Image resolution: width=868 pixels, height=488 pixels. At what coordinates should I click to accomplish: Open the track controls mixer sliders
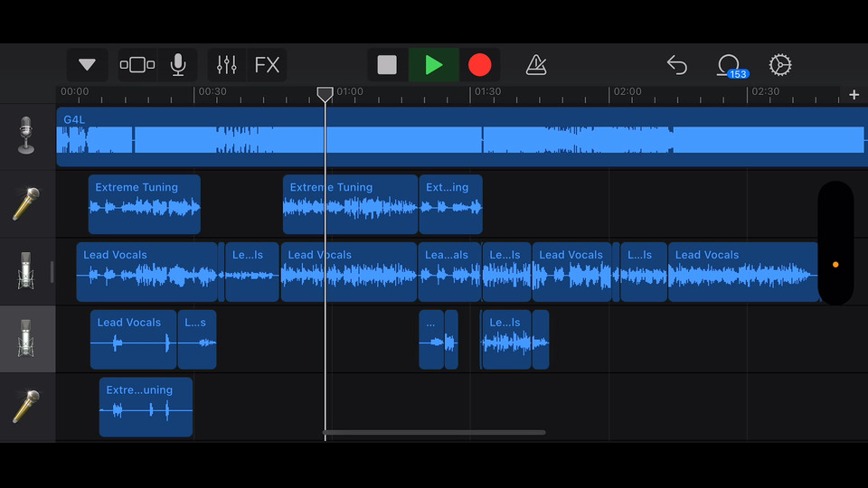226,65
